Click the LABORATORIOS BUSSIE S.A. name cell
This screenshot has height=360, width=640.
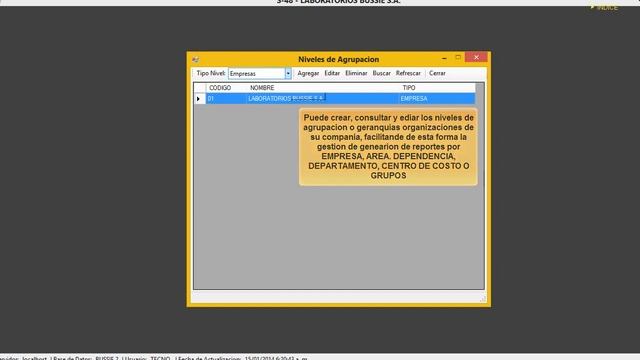[x=322, y=98]
